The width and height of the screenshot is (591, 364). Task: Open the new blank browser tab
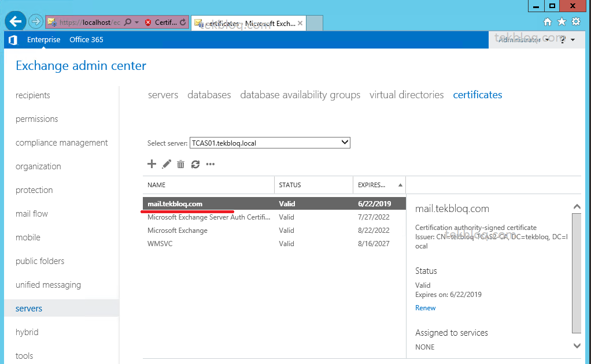click(x=315, y=23)
